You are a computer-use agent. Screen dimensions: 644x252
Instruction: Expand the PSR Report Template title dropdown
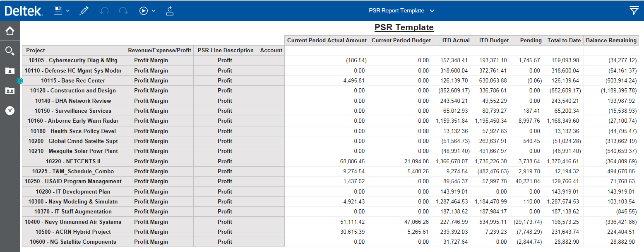432,11
